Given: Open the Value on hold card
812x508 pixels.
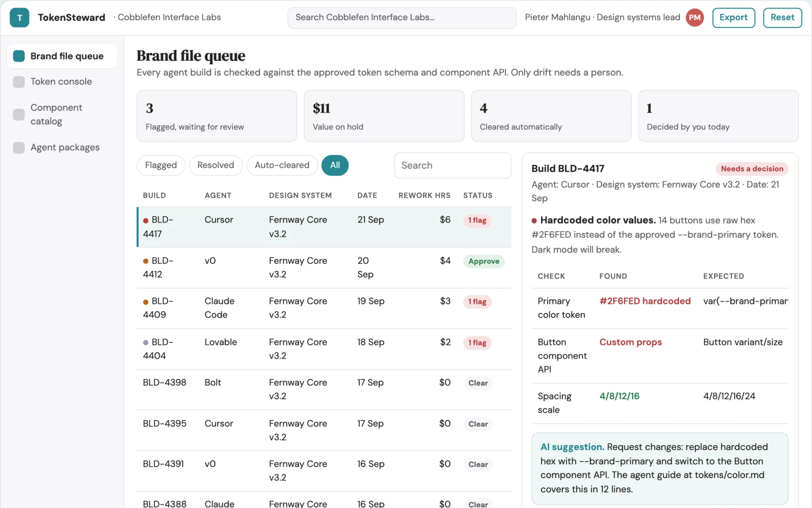Looking at the screenshot, I should (x=384, y=116).
